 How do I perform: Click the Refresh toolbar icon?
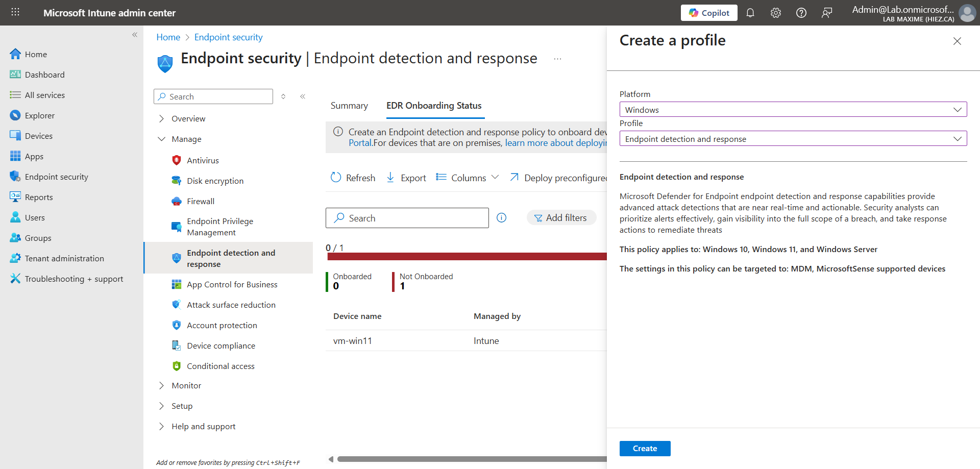click(336, 178)
